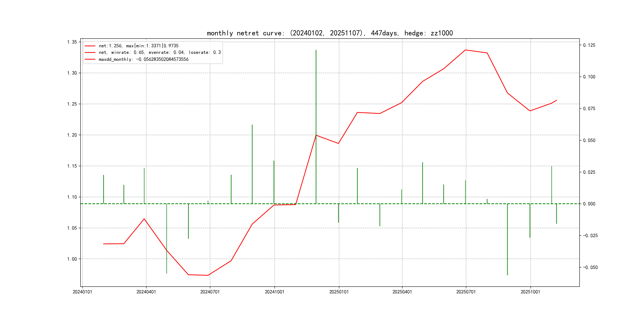Viewport: 644px width, 322px height.
Task: Click the 1.35 left axis tick label
Action: [72, 42]
